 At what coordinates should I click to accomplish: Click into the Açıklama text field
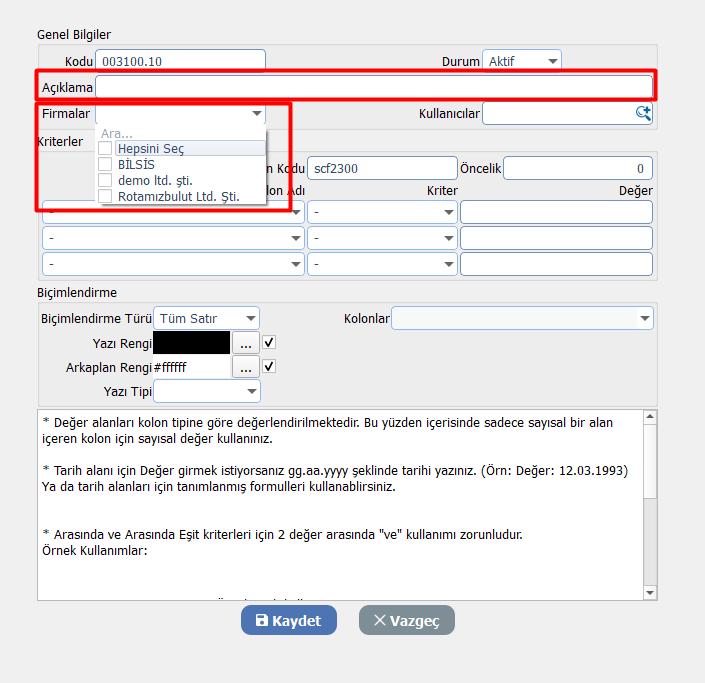[373, 88]
